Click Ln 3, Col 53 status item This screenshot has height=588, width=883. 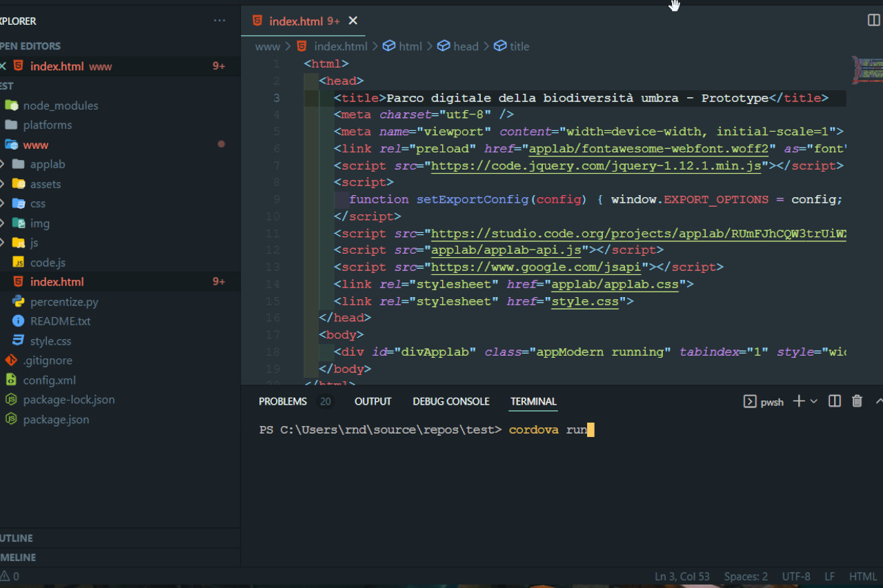[682, 576]
